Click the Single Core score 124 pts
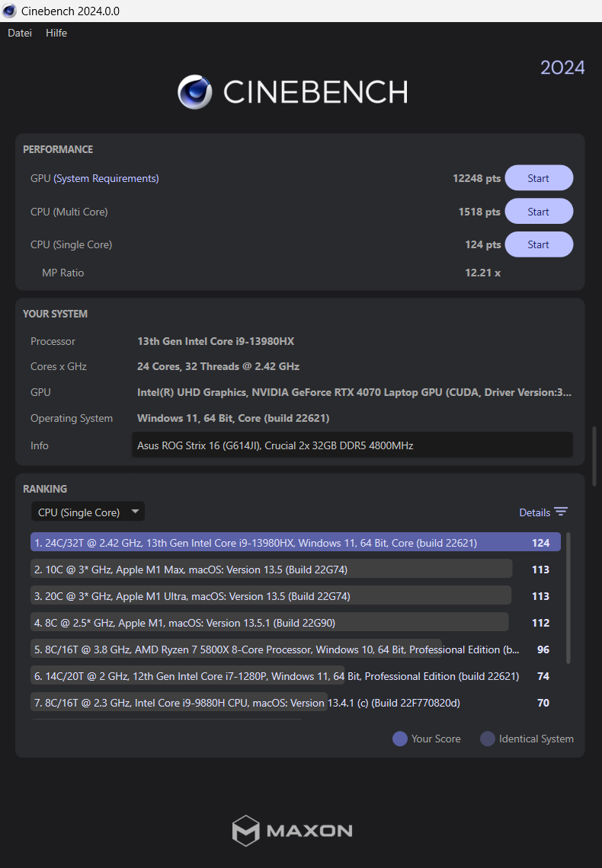The image size is (602, 868). click(x=483, y=244)
